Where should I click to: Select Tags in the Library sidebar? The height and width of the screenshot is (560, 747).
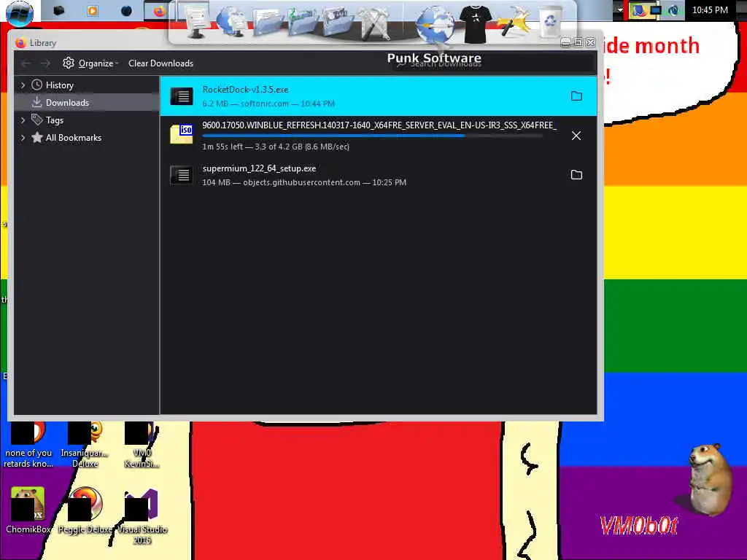(x=54, y=120)
